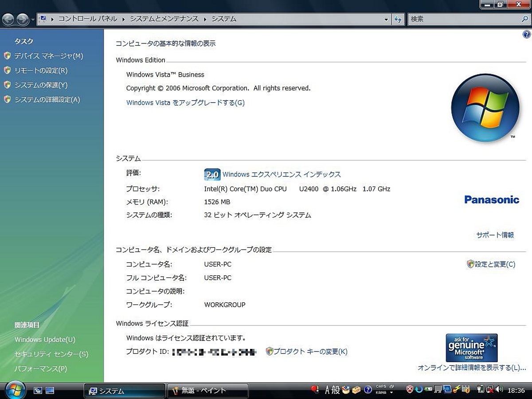This screenshot has height=399, width=532.
Task: Click the computer icon in address bar
Action: [x=43, y=19]
